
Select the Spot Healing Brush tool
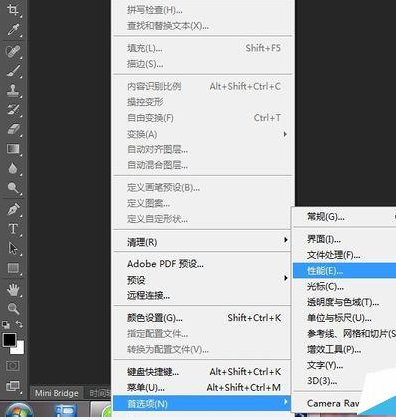click(x=13, y=51)
